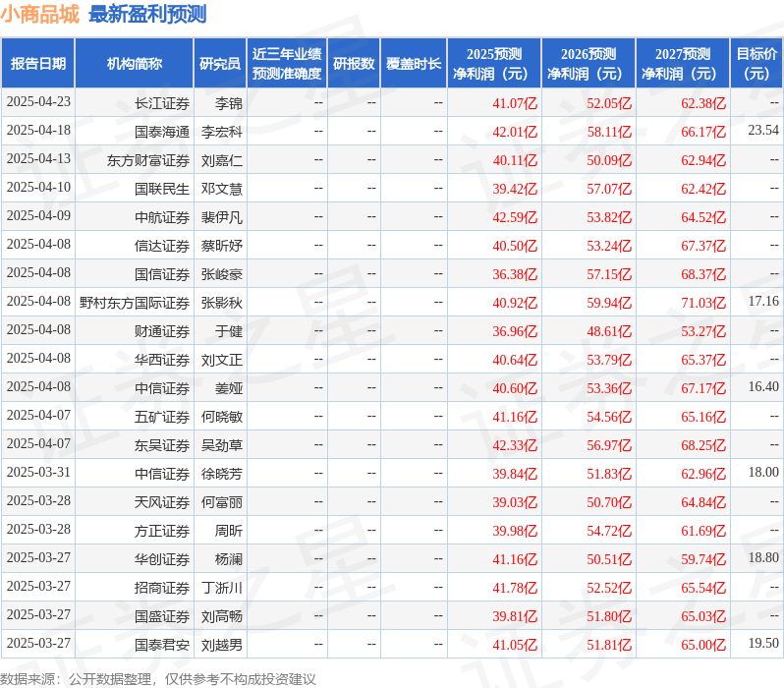Click the 67.37亿 forecast value
The height and width of the screenshot is (688, 784).
(x=703, y=246)
